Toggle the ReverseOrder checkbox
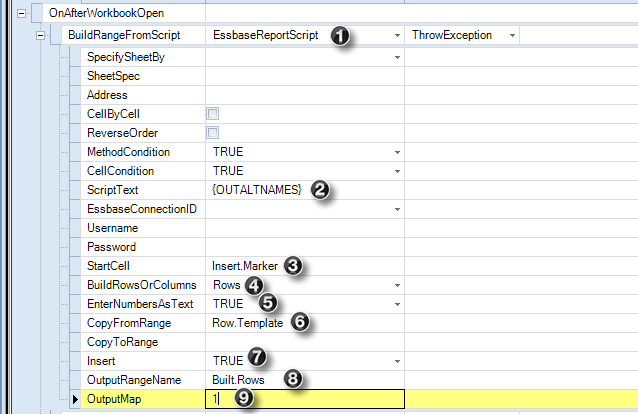Image resolution: width=638 pixels, height=414 pixels. point(212,133)
